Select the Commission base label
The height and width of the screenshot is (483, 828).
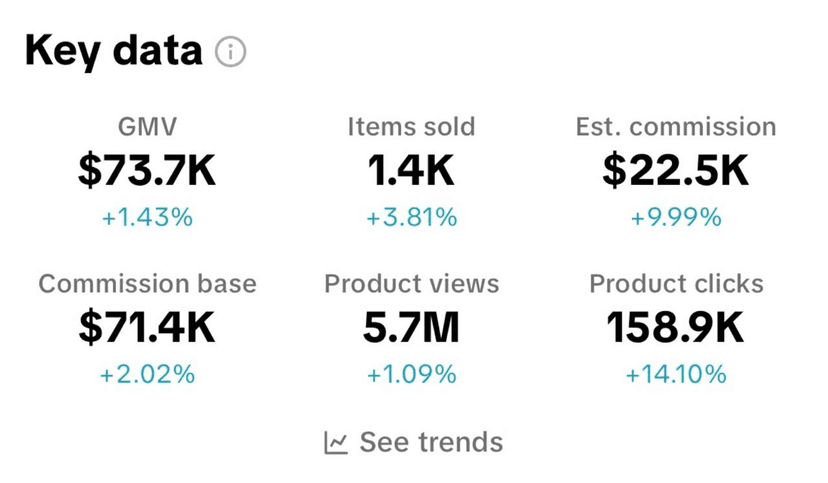coord(147,284)
